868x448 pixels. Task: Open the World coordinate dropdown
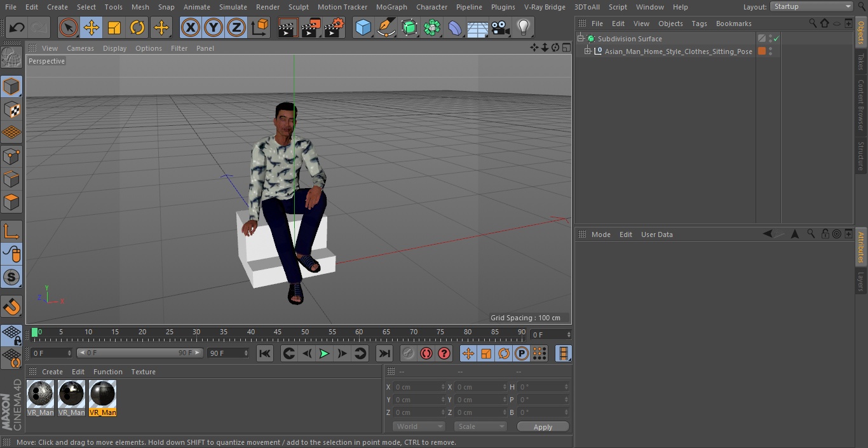(419, 426)
